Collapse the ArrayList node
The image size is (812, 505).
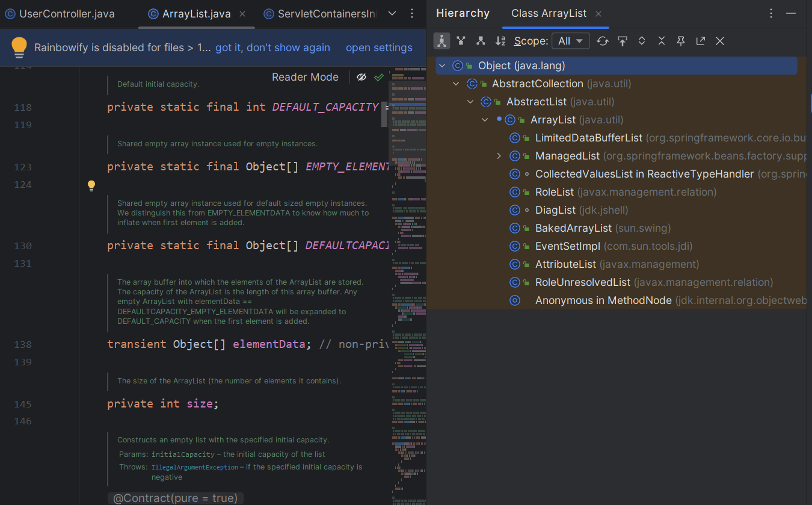point(485,120)
